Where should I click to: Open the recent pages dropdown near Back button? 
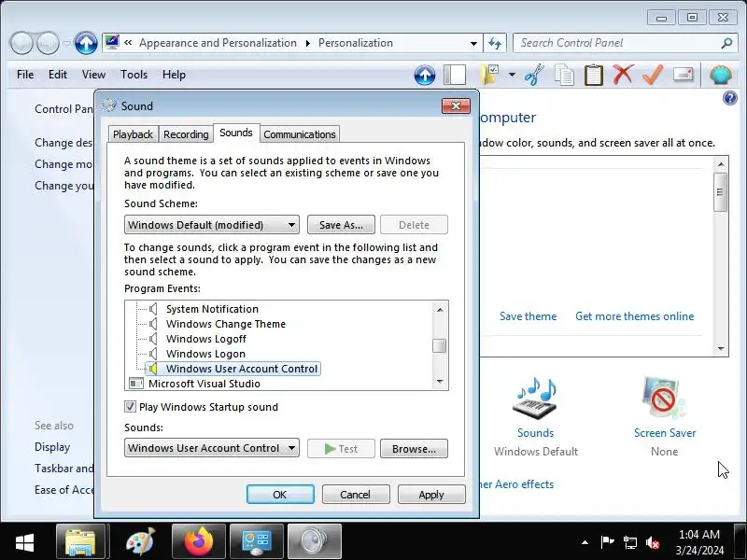66,43
